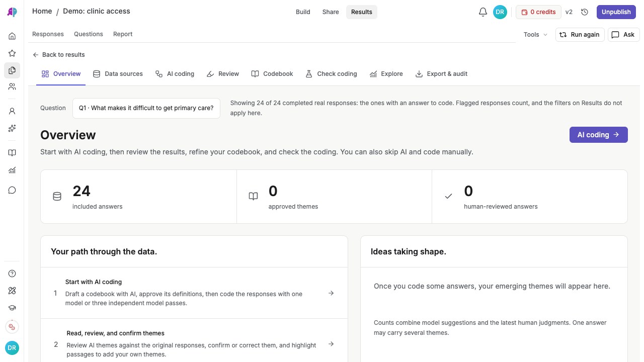Open the Check coding tab
The width and height of the screenshot is (644, 362).
331,74
